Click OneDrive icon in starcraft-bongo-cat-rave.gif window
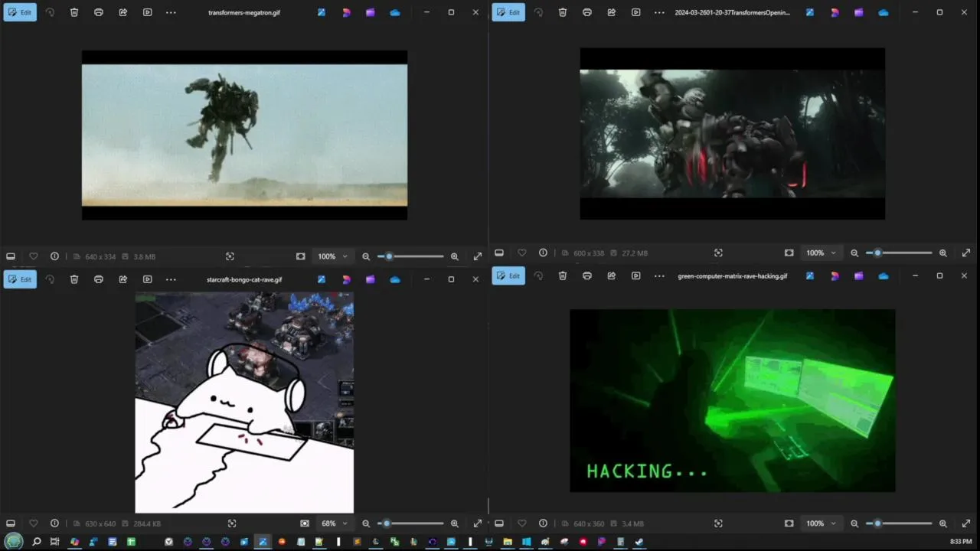980x551 pixels. coord(395,279)
